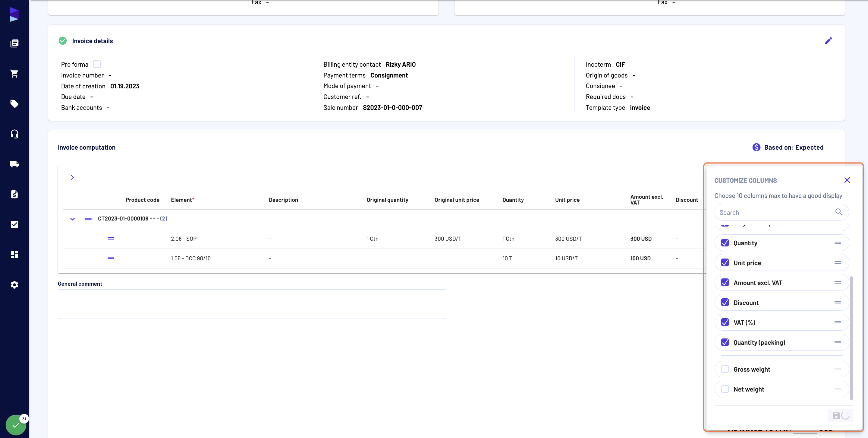Click the drag handle of the 1.05 - OCC 90/10 row
Viewport: 868px width, 438px height.
(x=111, y=258)
